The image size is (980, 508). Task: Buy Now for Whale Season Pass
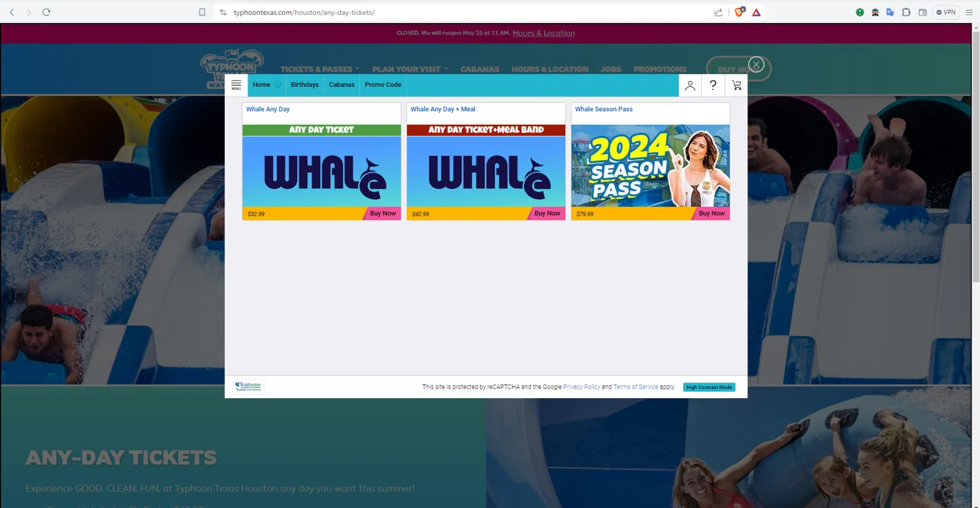[711, 214]
